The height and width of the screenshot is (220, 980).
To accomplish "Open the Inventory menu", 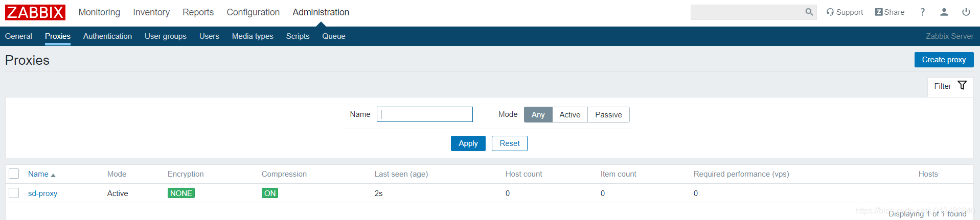I will 151,12.
